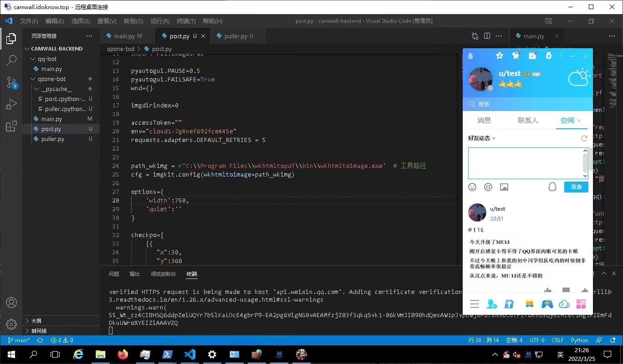Open the 终端(T) menu
The image size is (623, 364).
pyautogui.click(x=186, y=21)
